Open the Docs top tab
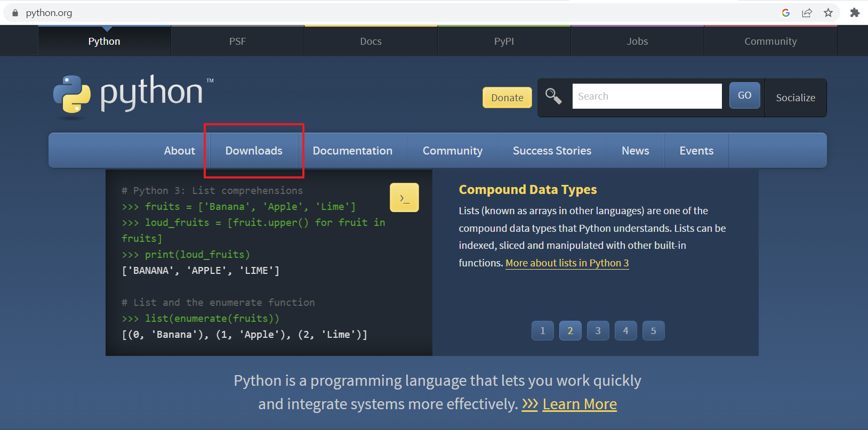This screenshot has height=430, width=868. point(371,41)
